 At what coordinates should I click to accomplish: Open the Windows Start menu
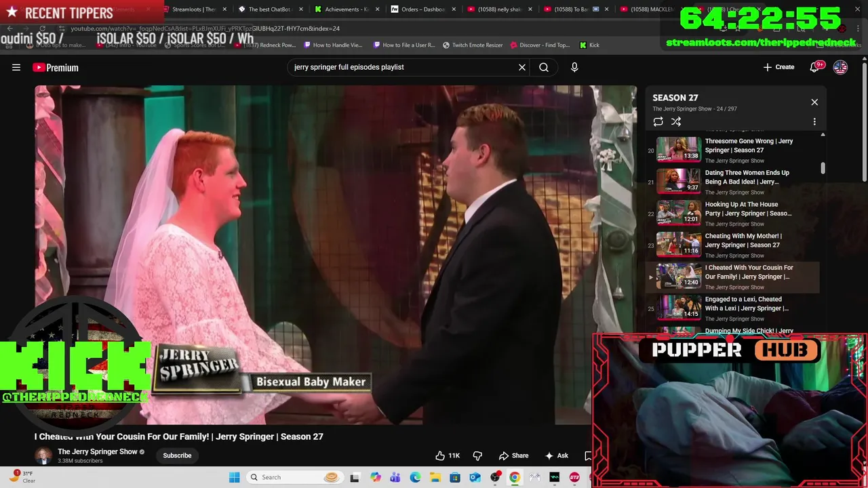(x=234, y=477)
